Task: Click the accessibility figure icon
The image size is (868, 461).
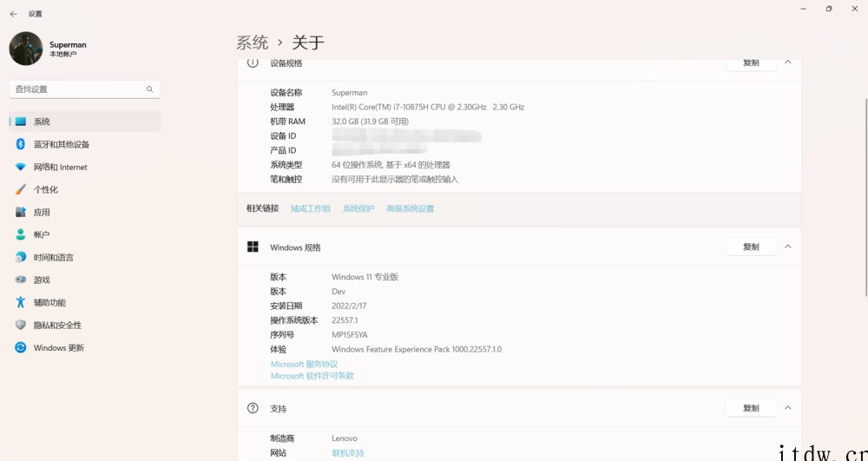Action: click(21, 303)
